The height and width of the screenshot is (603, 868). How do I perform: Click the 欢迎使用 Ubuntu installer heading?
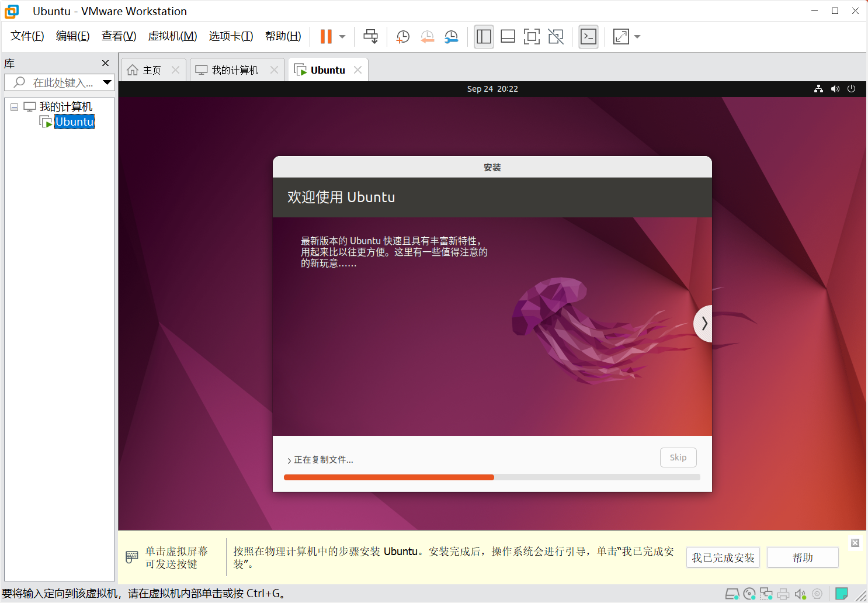pos(341,197)
